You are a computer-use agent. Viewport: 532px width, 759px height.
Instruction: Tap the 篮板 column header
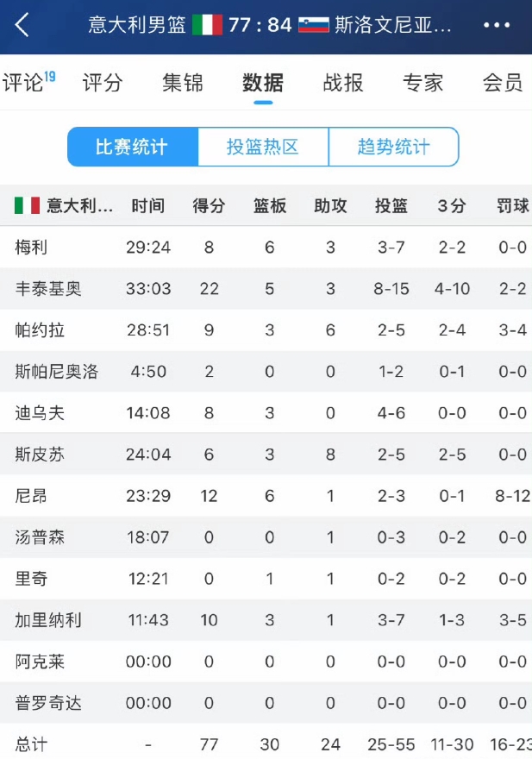pos(270,206)
